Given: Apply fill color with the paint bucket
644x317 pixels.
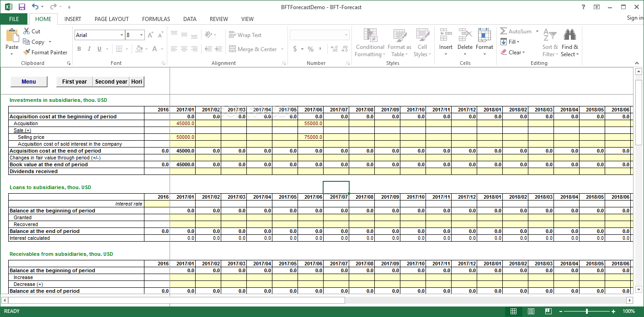Looking at the screenshot, I should click(x=140, y=49).
